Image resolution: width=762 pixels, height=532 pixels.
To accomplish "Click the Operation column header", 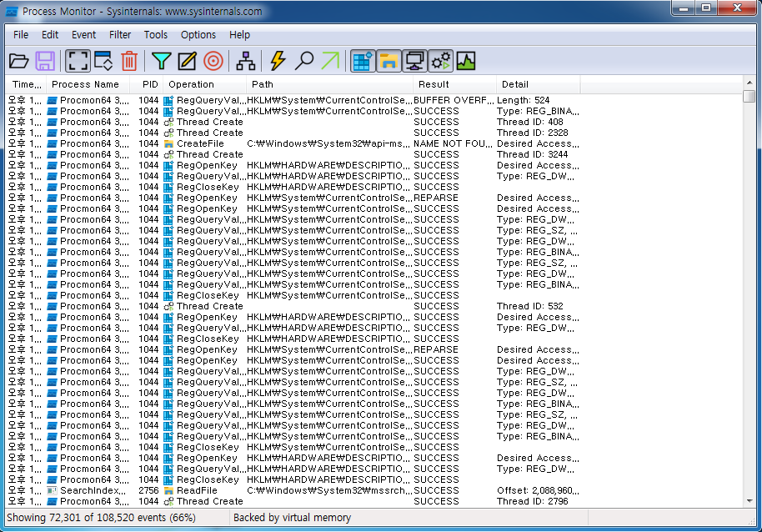I will 204,84.
